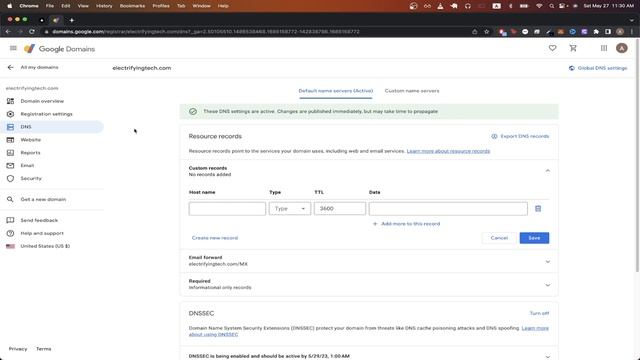
Task: Open Website section in sidebar
Action: click(x=31, y=140)
